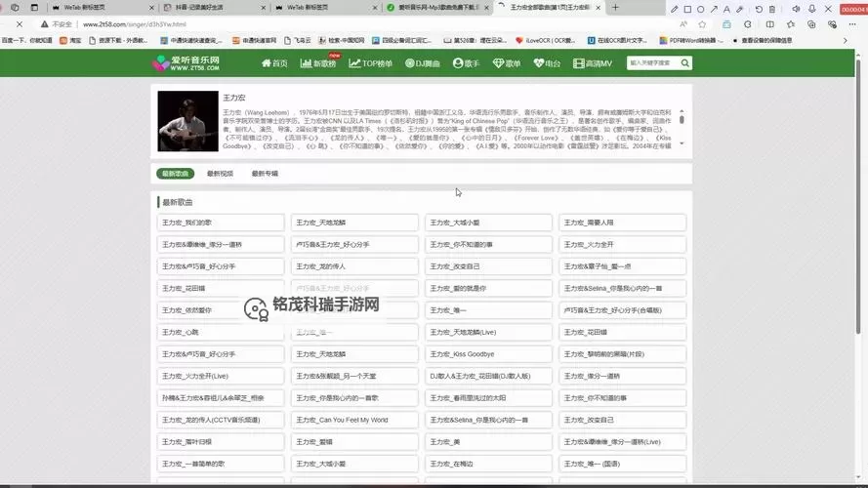868x488 pixels.
Task: Open the 检索-中国知网 bookmark
Action: coord(341,40)
